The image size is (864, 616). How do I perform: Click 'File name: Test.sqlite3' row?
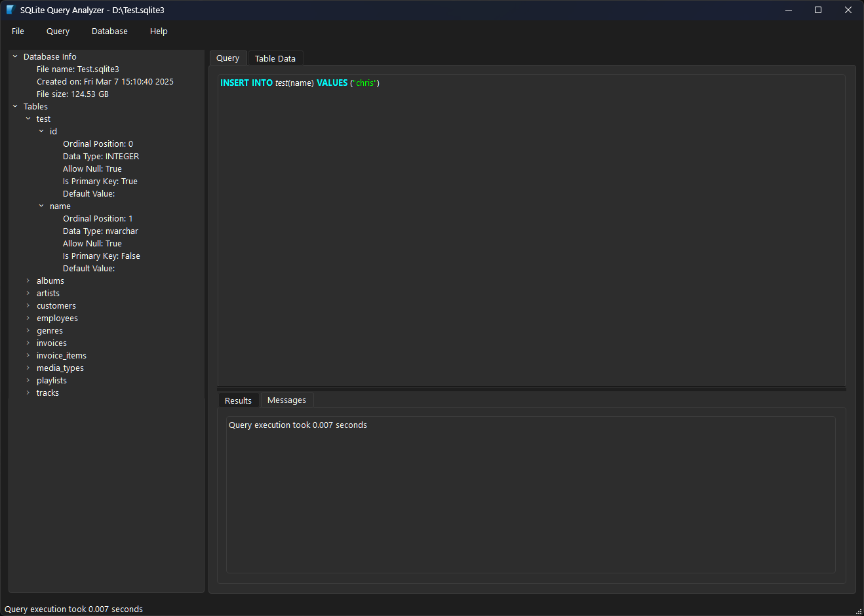point(78,69)
